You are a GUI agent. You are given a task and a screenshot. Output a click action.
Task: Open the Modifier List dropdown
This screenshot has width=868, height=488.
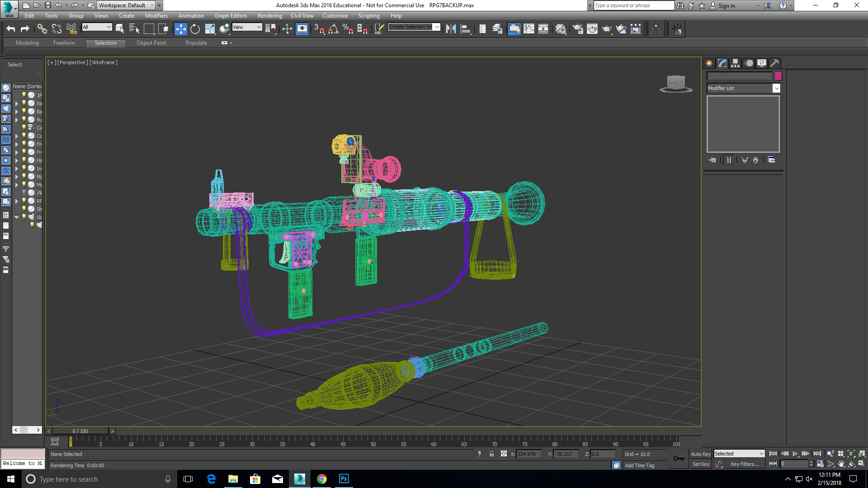[x=777, y=88]
